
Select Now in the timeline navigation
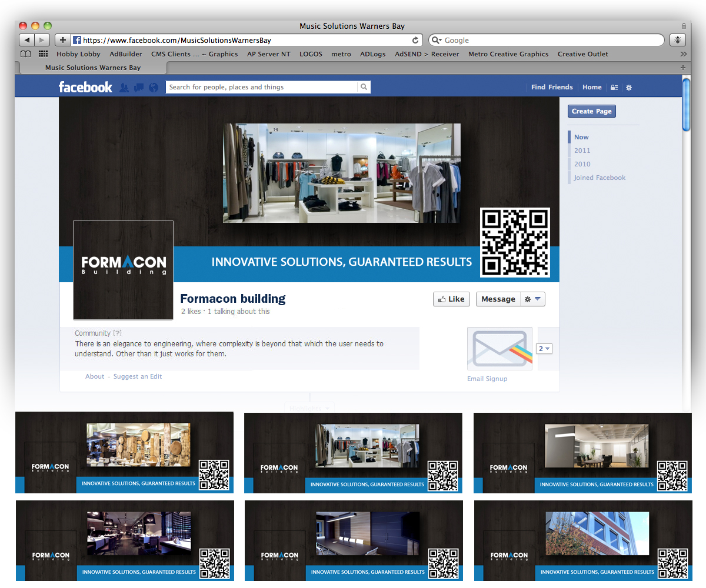[581, 137]
